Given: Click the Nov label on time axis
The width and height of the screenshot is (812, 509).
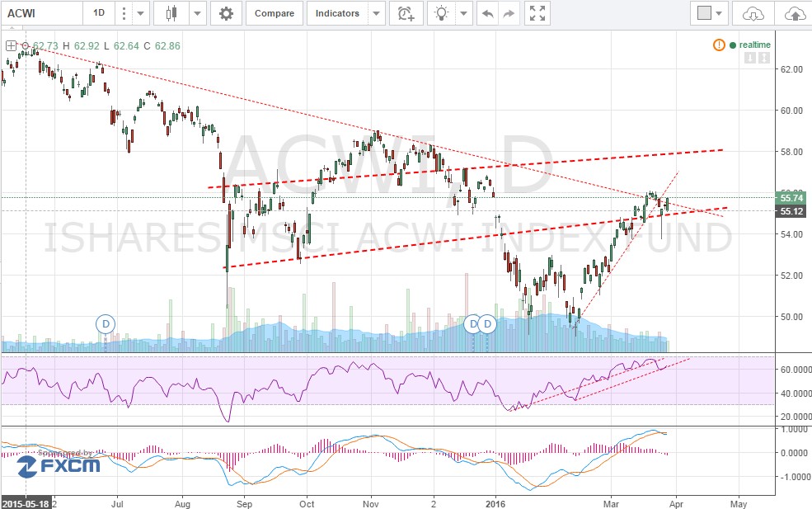Looking at the screenshot, I should click(x=371, y=504).
